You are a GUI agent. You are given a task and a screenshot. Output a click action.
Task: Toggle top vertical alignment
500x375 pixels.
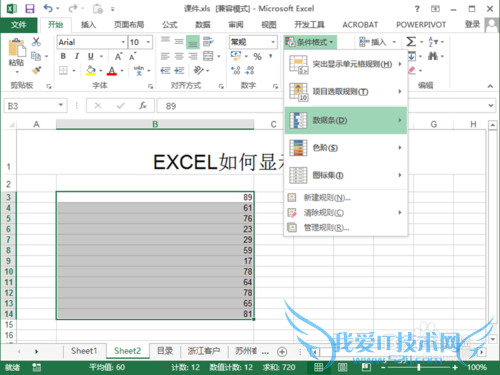coord(165,40)
